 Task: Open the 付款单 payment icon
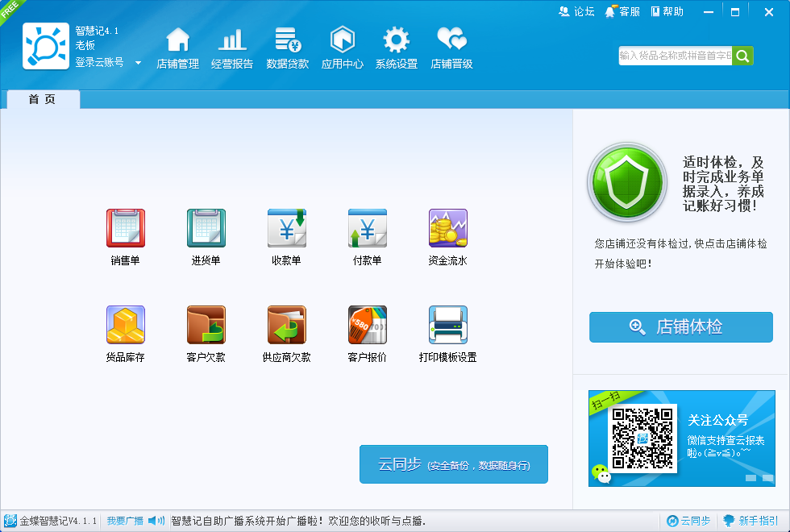coord(368,228)
